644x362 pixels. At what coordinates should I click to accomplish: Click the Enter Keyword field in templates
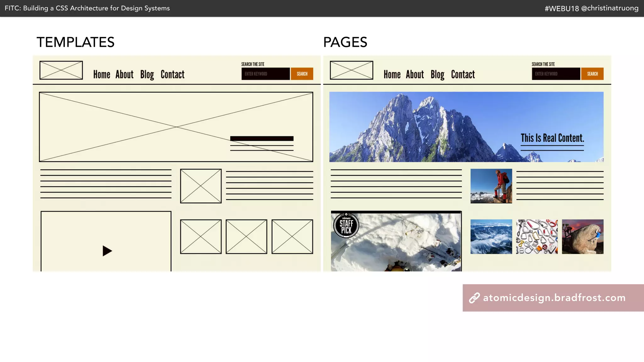pos(265,74)
